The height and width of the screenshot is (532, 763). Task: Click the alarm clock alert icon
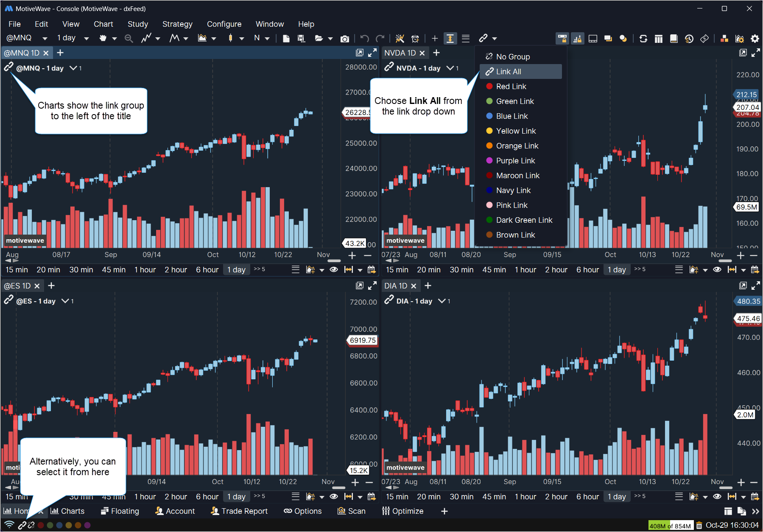pyautogui.click(x=415, y=39)
